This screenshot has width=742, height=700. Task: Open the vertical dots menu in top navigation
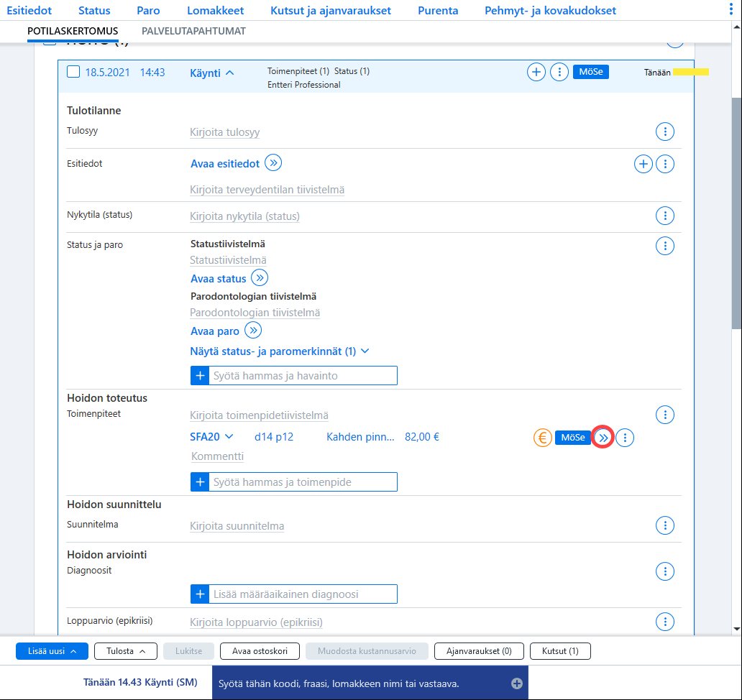730,10
